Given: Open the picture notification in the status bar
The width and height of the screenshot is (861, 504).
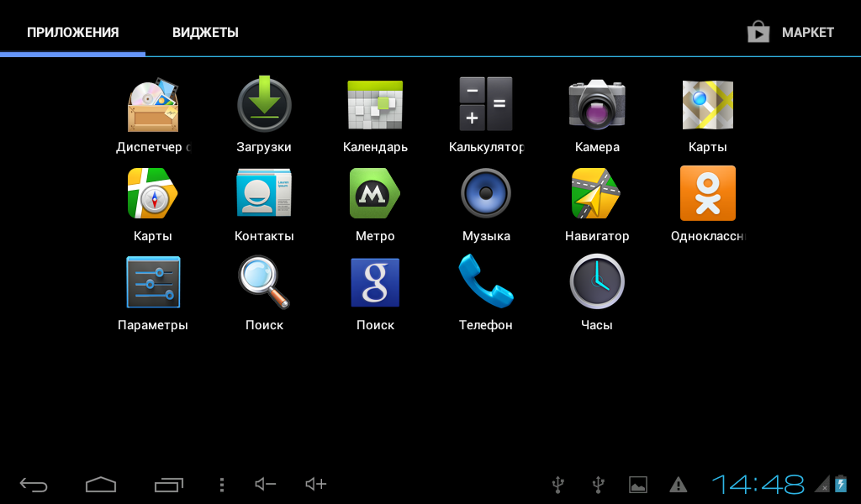Looking at the screenshot, I should [x=638, y=484].
